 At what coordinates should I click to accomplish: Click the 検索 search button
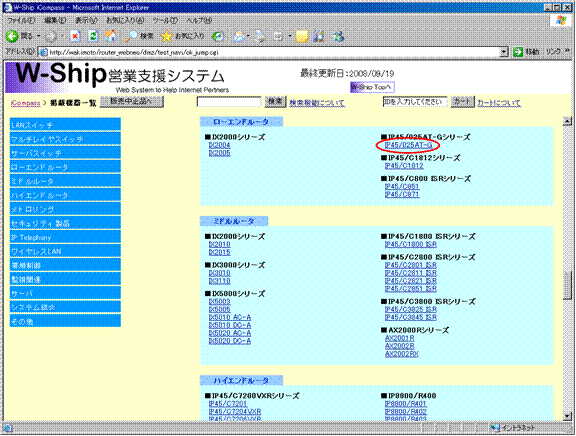[x=275, y=101]
